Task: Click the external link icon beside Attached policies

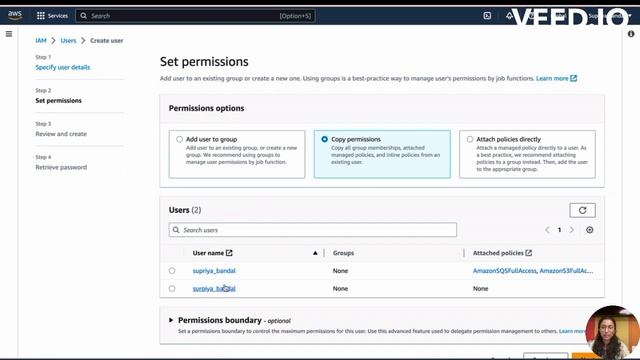Action: click(529, 253)
